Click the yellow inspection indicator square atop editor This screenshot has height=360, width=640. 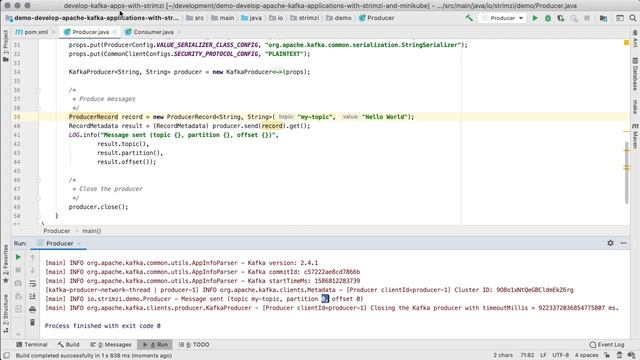(x=627, y=42)
